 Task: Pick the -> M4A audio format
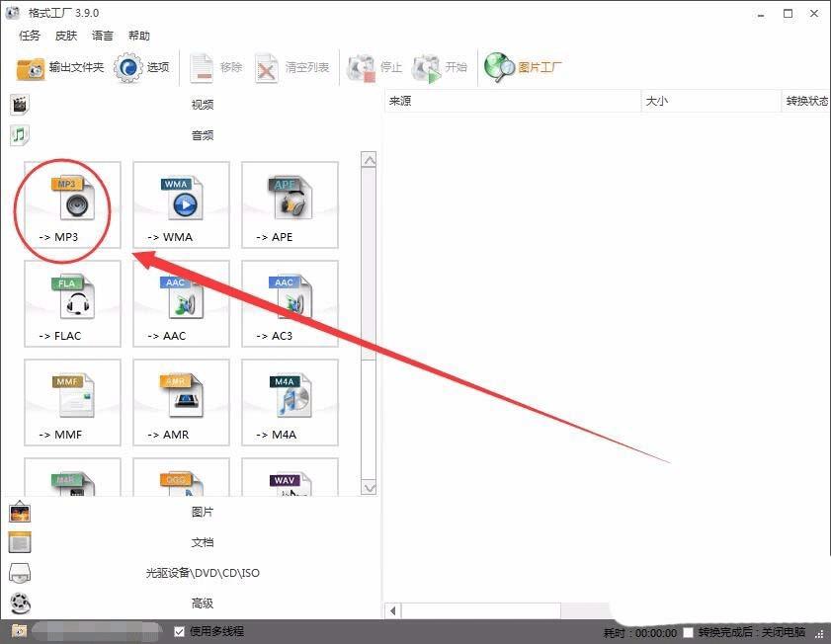[x=290, y=403]
